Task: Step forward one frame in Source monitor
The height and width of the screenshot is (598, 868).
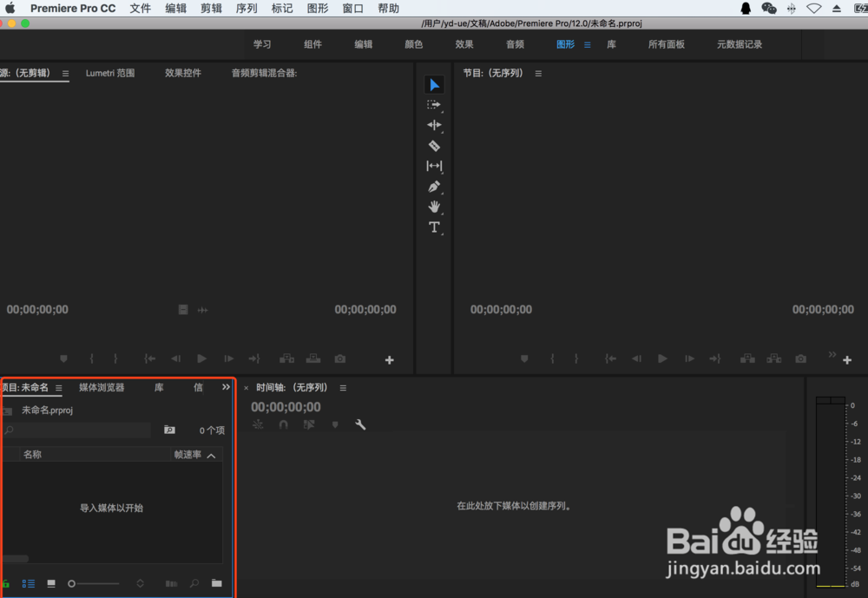Action: point(228,358)
